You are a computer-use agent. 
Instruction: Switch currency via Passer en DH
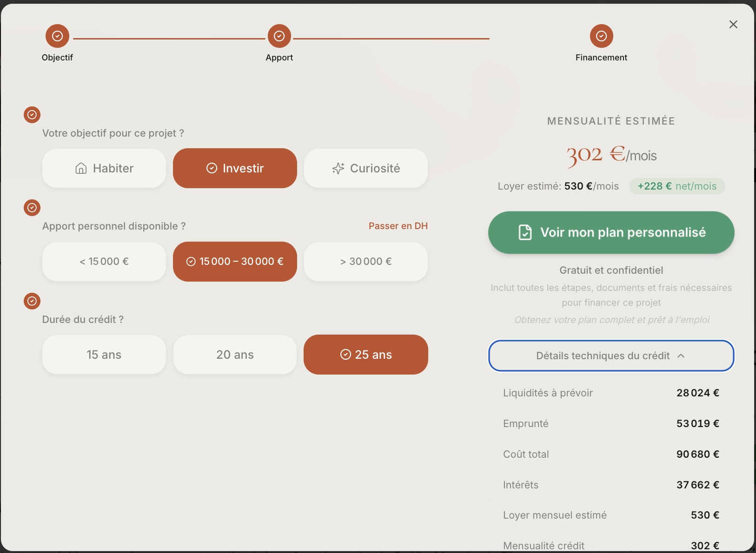398,226
